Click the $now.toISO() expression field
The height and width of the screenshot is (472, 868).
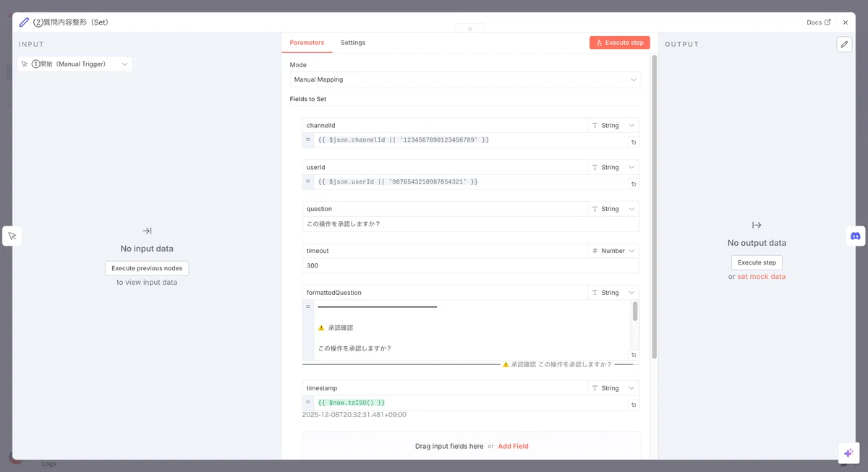tap(470, 403)
